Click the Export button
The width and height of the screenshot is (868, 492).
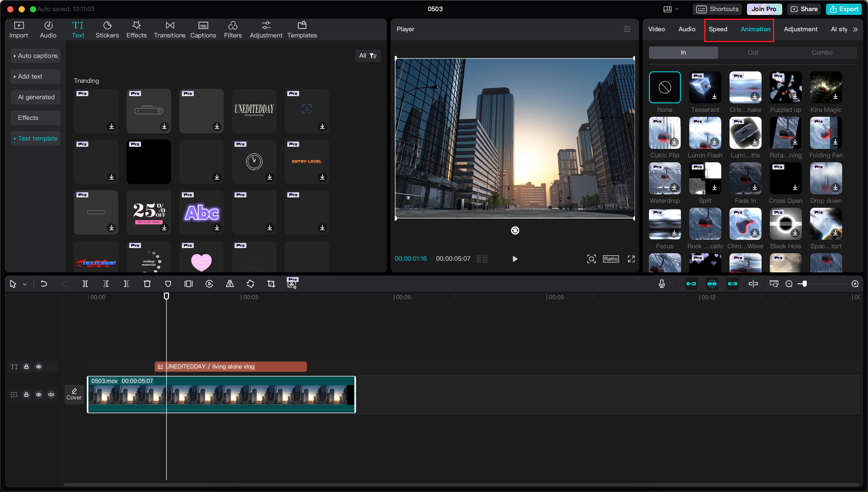(844, 9)
